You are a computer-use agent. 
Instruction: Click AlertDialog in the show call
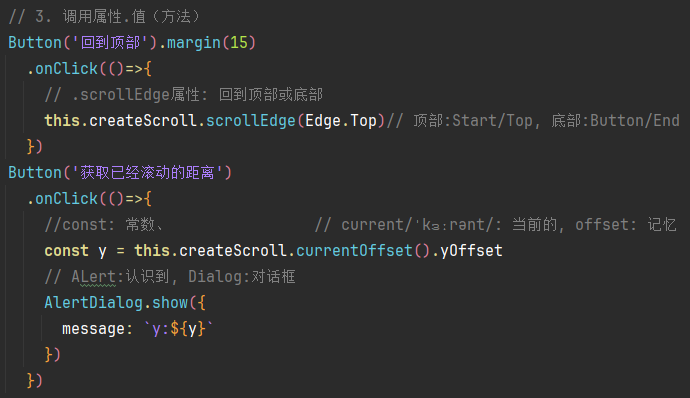(x=93, y=302)
